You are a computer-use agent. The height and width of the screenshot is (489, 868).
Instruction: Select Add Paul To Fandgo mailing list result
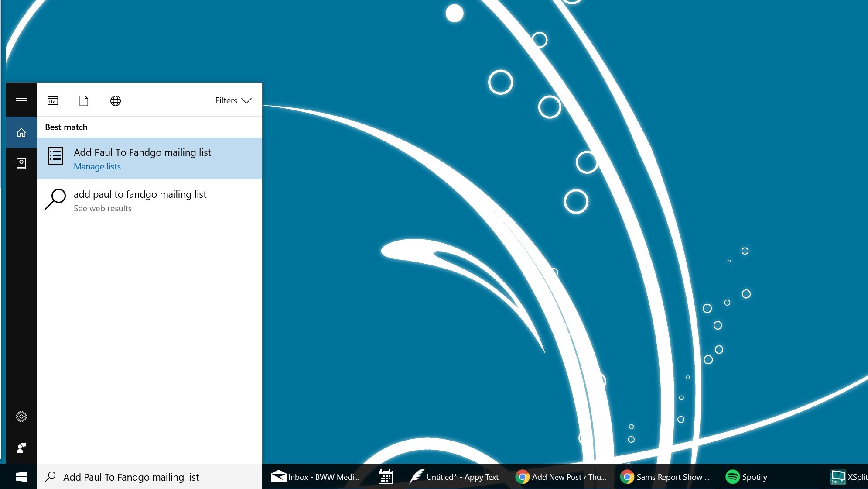click(142, 152)
